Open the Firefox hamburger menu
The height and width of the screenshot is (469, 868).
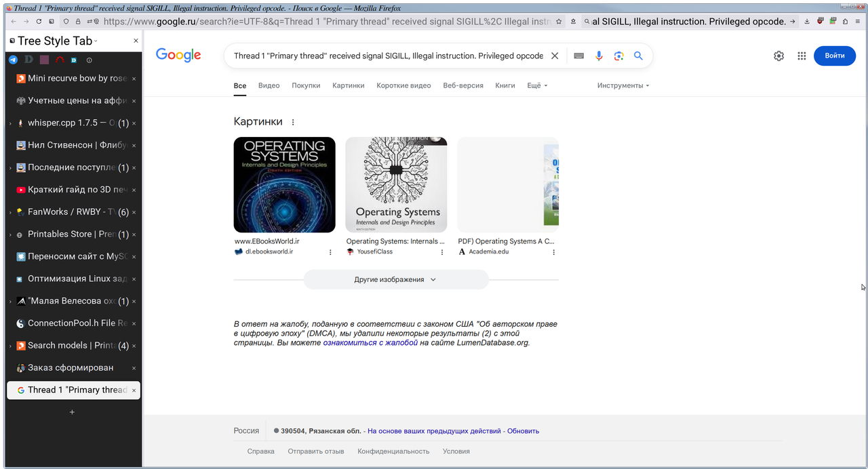click(x=857, y=22)
